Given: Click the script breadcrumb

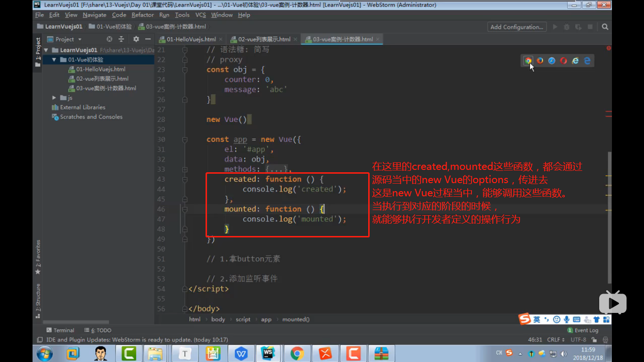Looking at the screenshot, I should [x=243, y=320].
